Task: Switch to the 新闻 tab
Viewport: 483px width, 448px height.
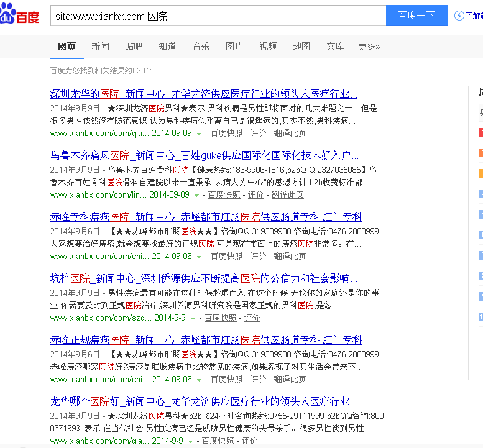Action: tap(101, 47)
